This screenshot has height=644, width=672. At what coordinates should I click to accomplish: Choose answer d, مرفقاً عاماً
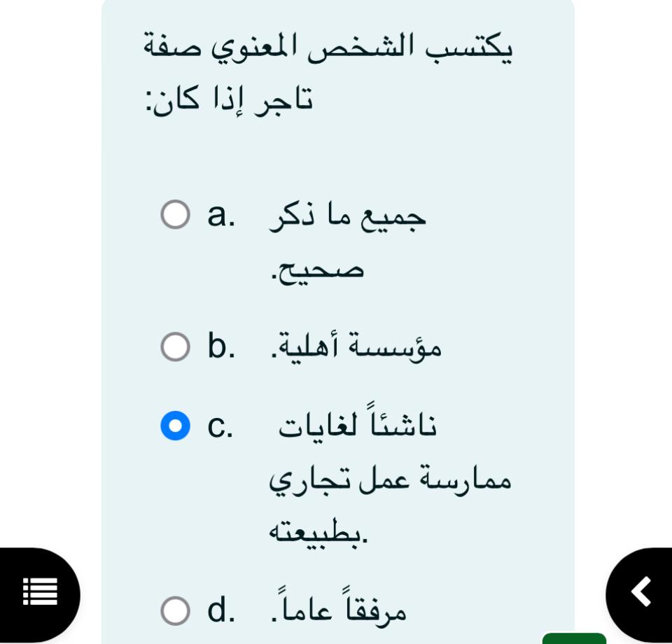click(x=174, y=610)
